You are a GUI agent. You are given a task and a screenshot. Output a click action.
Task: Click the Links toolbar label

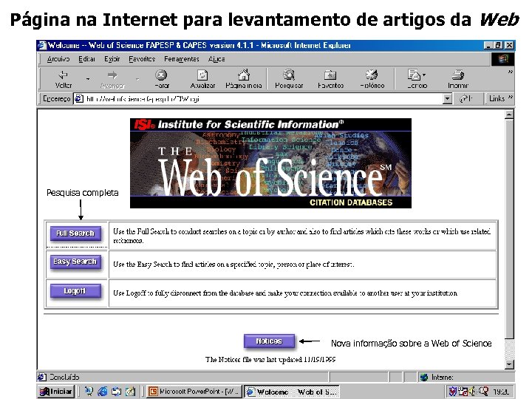[x=497, y=98]
